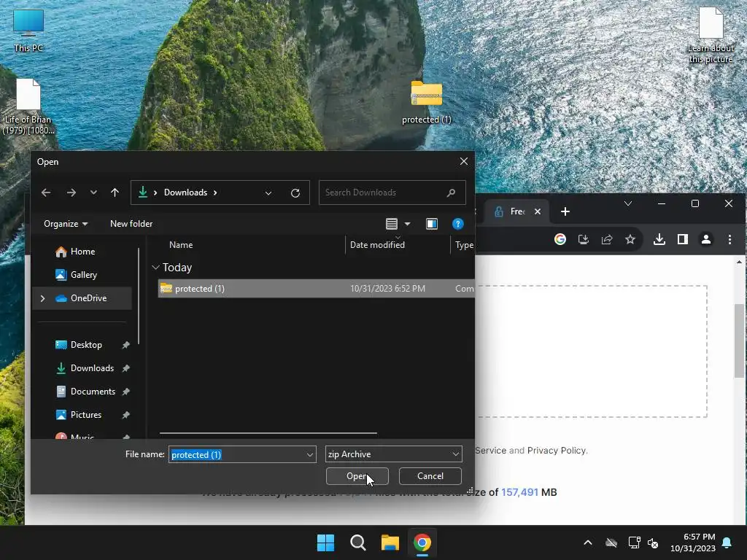Select OneDrive in the sidebar

pos(88,298)
